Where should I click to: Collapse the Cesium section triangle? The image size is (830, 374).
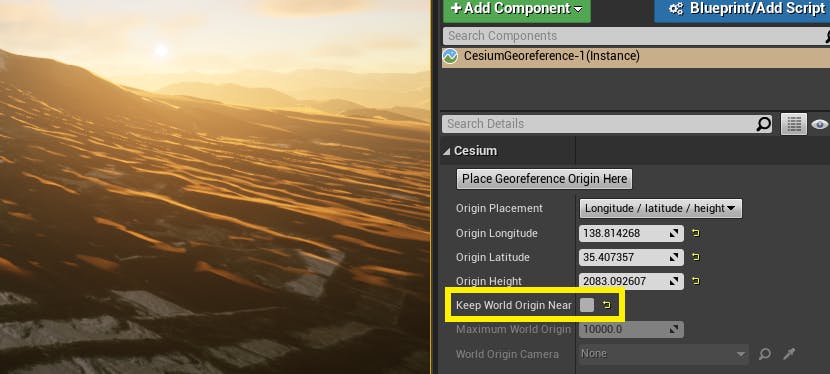[x=447, y=151]
